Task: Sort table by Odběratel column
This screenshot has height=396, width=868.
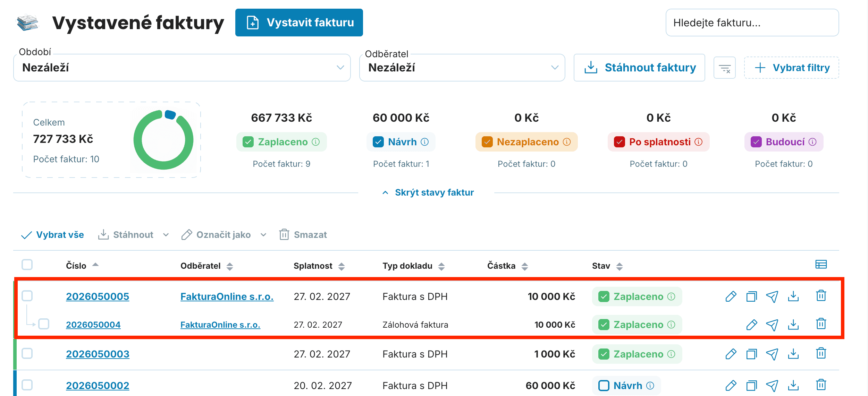Action: tap(207, 266)
